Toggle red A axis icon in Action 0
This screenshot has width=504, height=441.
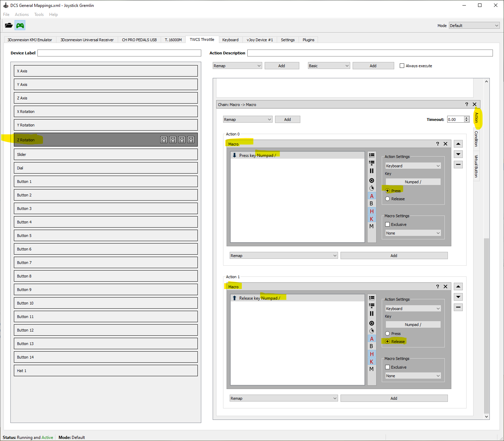(372, 196)
